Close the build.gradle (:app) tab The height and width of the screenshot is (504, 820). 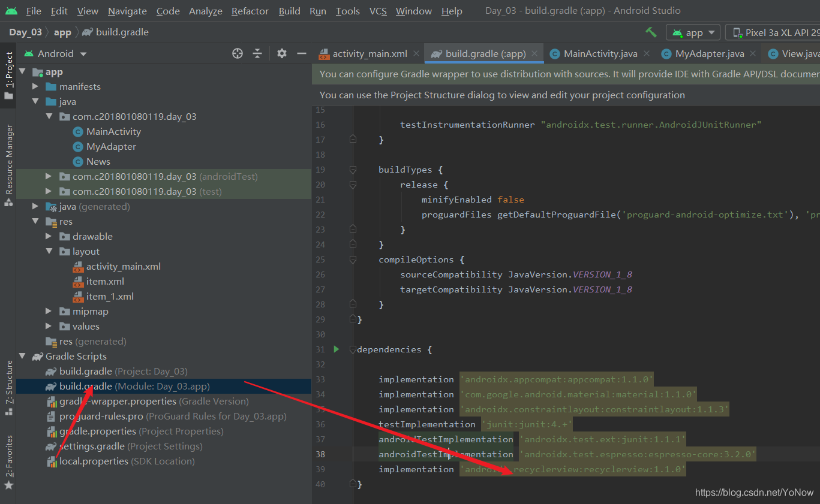point(534,53)
